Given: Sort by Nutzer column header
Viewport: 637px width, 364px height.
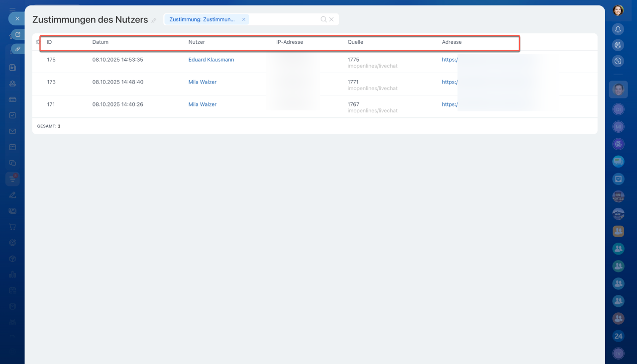Looking at the screenshot, I should 197,42.
